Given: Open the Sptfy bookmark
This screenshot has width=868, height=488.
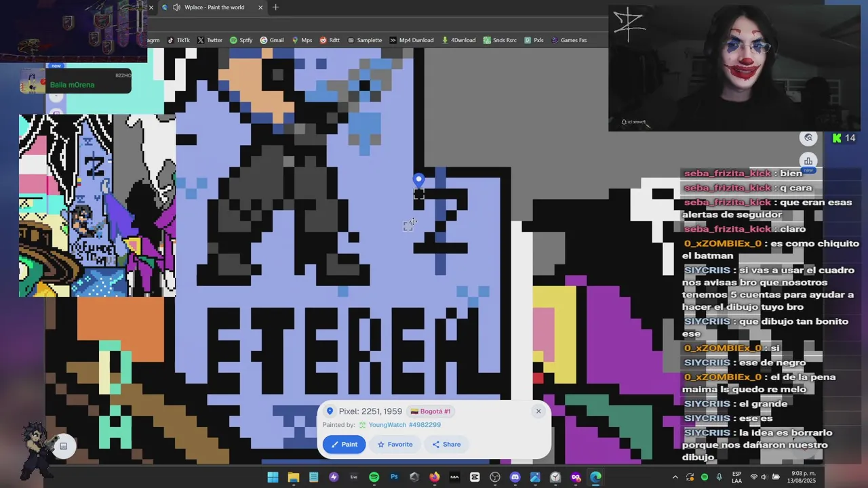Looking at the screenshot, I should click(241, 40).
